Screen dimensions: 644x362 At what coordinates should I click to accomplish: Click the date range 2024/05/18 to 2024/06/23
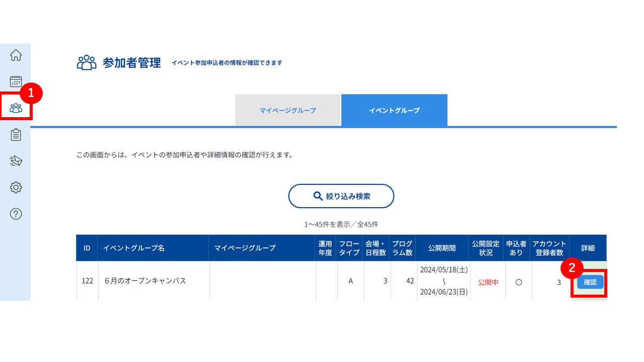click(444, 282)
